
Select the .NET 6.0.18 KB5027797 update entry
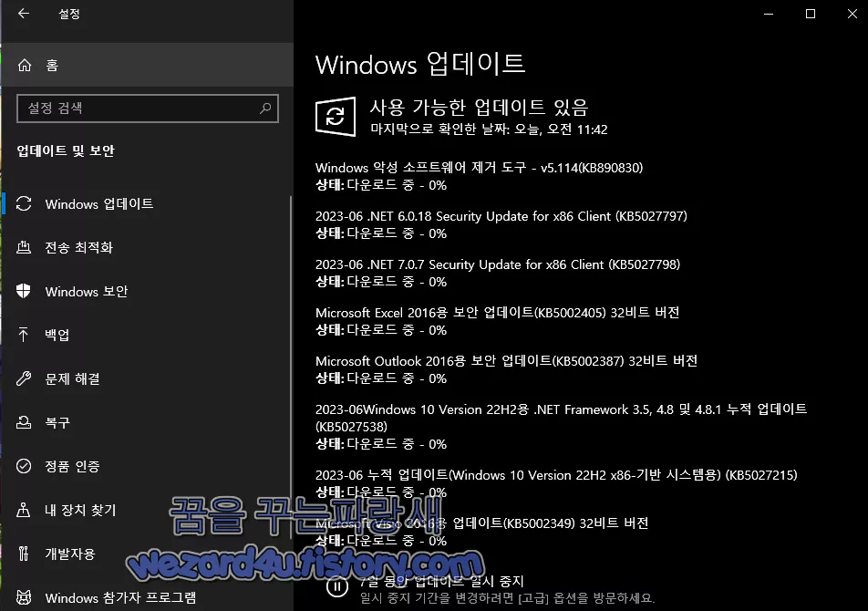(501, 224)
